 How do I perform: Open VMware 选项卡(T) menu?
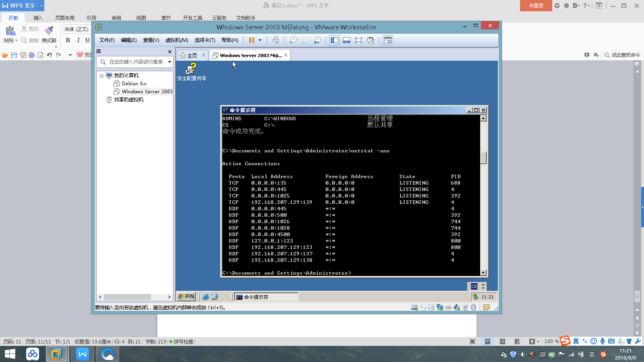pos(205,40)
